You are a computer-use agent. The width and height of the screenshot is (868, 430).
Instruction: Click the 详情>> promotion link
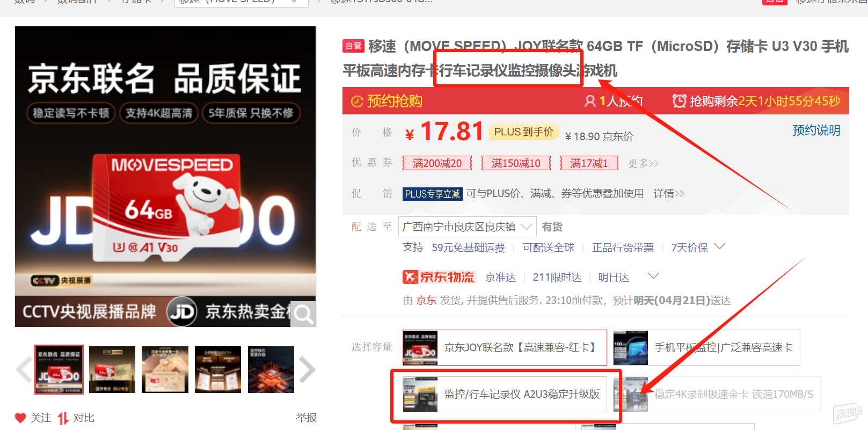tap(669, 194)
